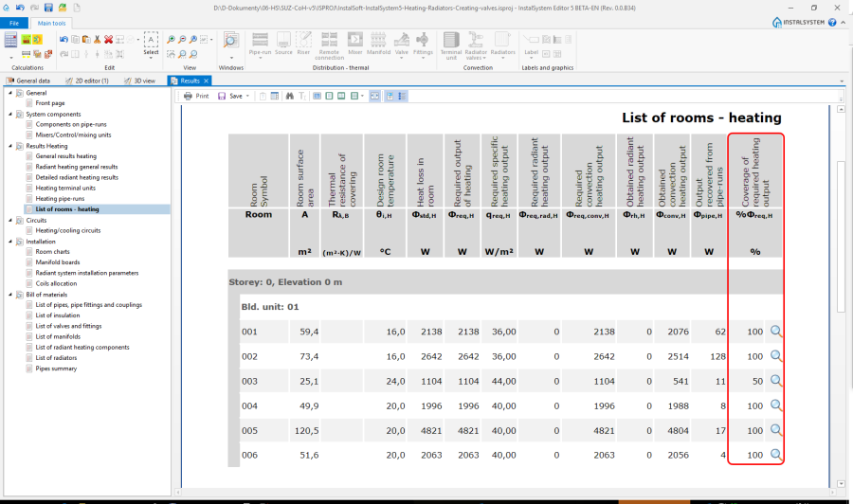
Task: Click the binoculars find icon
Action: click(291, 96)
